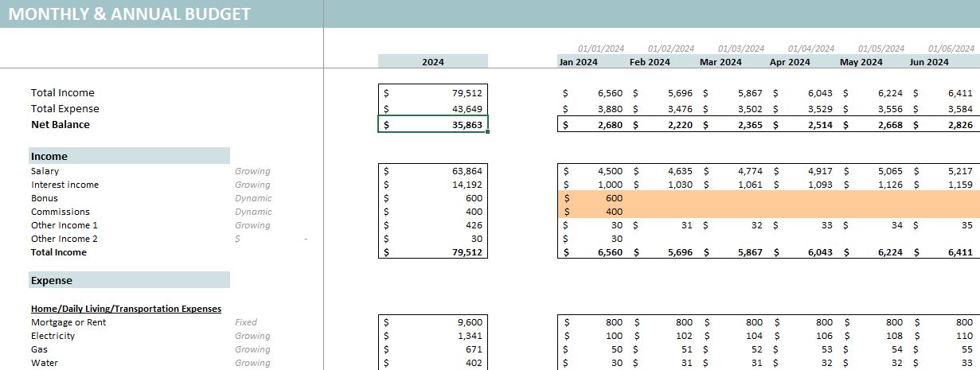Select Salary June value 5,217
Viewport: 980px width, 370px height.
coord(945,171)
